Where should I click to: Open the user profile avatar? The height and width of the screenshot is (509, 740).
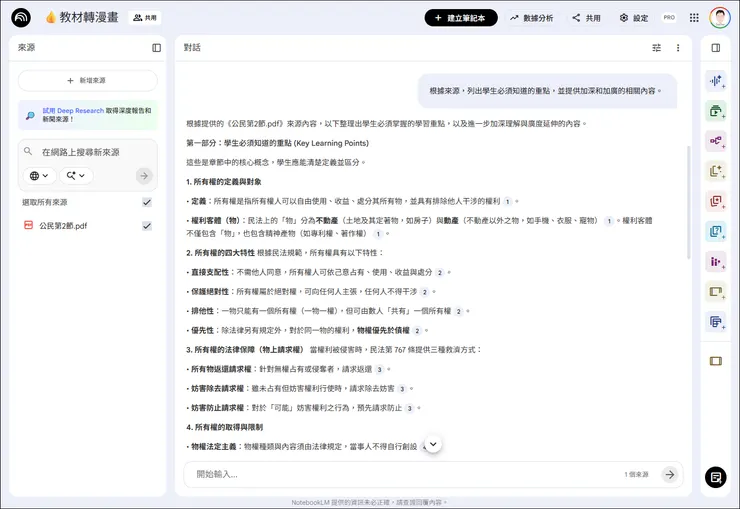720,18
